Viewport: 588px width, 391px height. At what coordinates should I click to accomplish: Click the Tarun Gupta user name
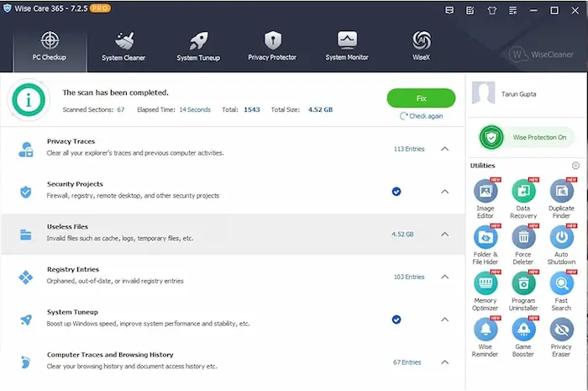[x=519, y=94]
